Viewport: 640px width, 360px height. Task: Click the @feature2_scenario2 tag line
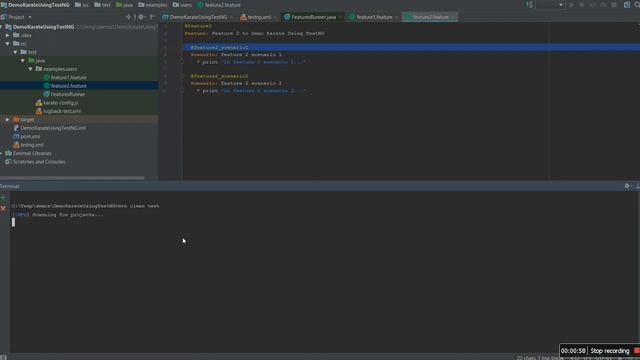(x=219, y=76)
